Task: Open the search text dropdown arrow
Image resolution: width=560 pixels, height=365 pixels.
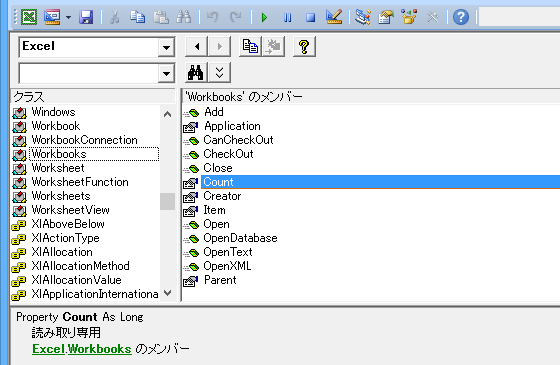Action: (166, 74)
